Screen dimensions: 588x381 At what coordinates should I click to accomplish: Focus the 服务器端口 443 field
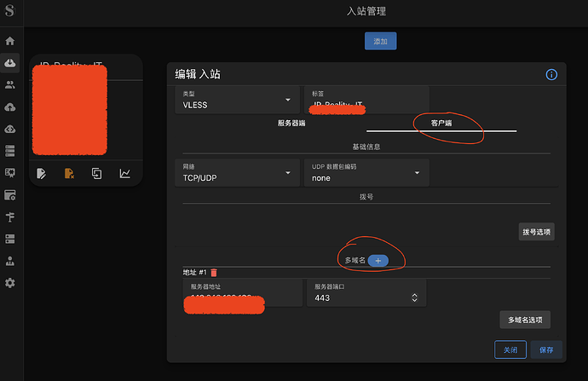pos(366,293)
